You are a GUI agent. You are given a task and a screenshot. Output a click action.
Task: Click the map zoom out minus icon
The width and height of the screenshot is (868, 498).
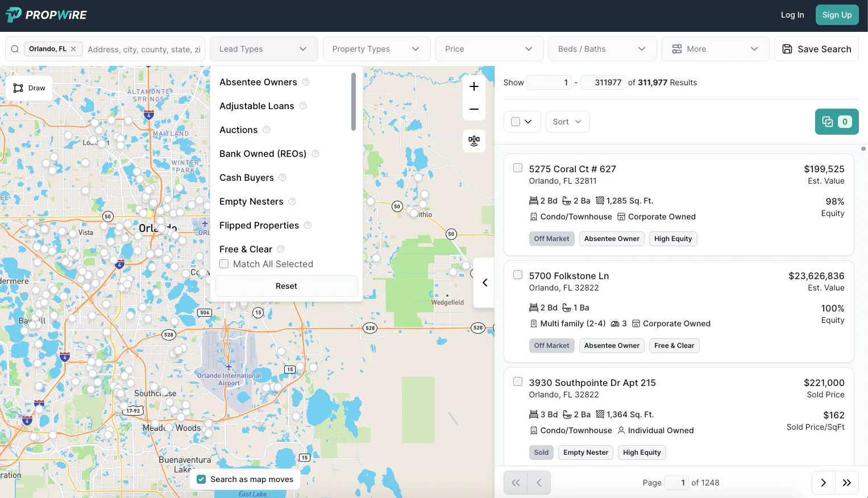pyautogui.click(x=474, y=109)
